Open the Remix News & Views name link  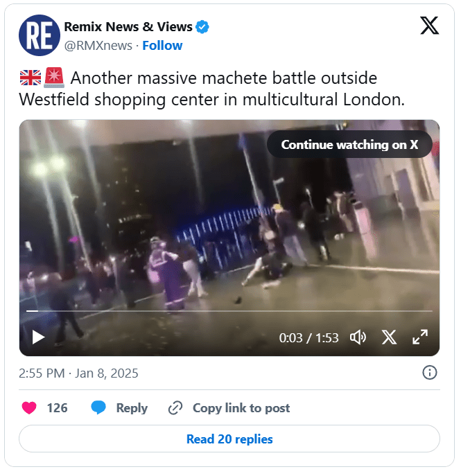pyautogui.click(x=128, y=27)
